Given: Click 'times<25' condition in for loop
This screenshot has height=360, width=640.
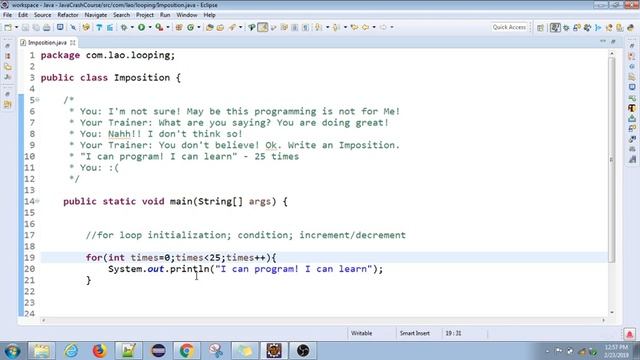Looking at the screenshot, I should pyautogui.click(x=198, y=258).
